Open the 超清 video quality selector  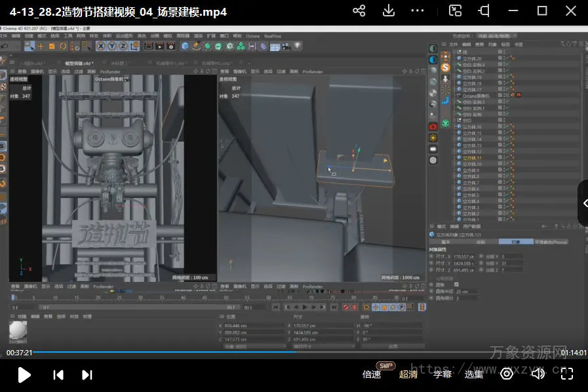(x=408, y=374)
